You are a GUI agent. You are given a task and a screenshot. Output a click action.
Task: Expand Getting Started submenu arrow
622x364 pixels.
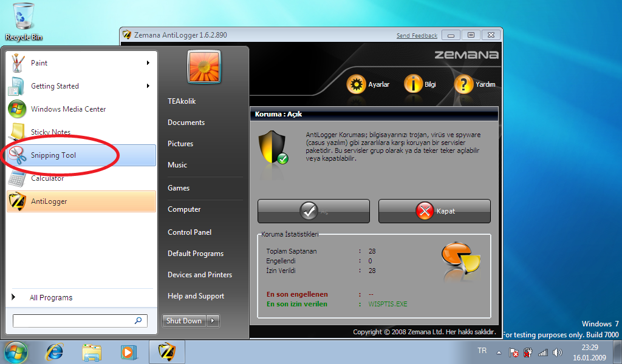pyautogui.click(x=148, y=86)
